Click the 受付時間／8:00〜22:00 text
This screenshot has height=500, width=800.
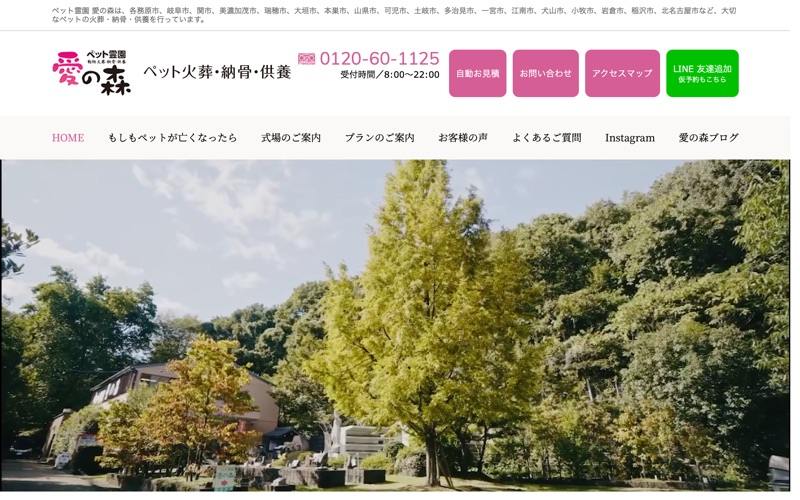390,75
